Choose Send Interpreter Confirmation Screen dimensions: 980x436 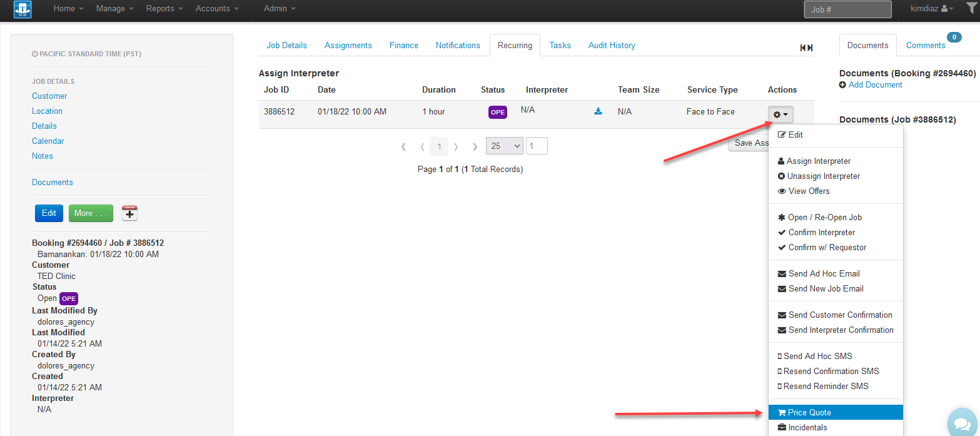pyautogui.click(x=836, y=330)
